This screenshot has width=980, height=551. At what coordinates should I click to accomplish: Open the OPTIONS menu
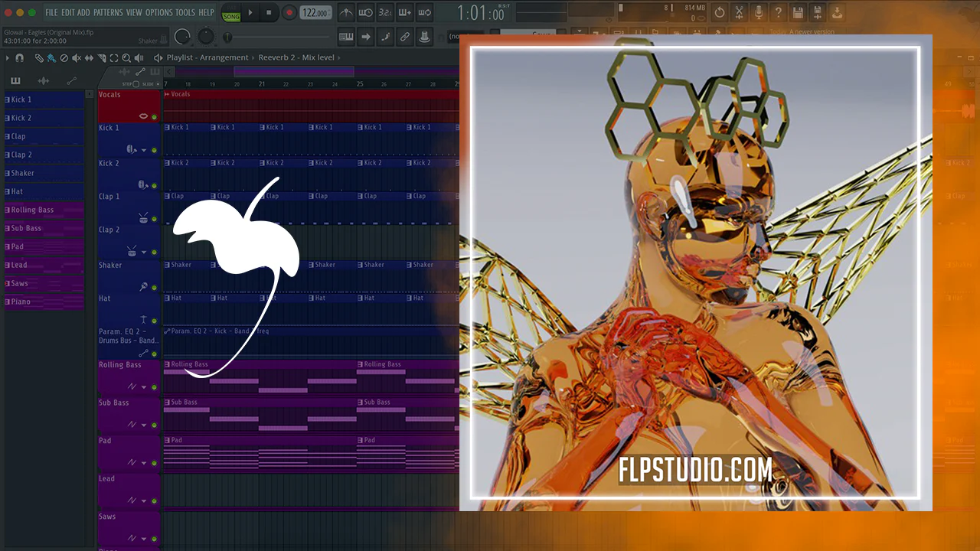[159, 12]
